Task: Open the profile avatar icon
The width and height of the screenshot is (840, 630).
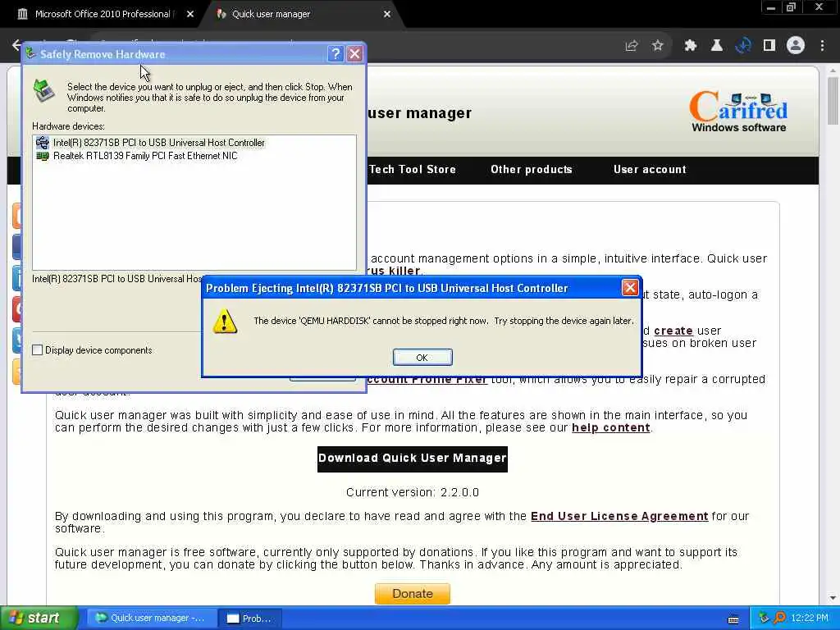Action: coord(796,46)
